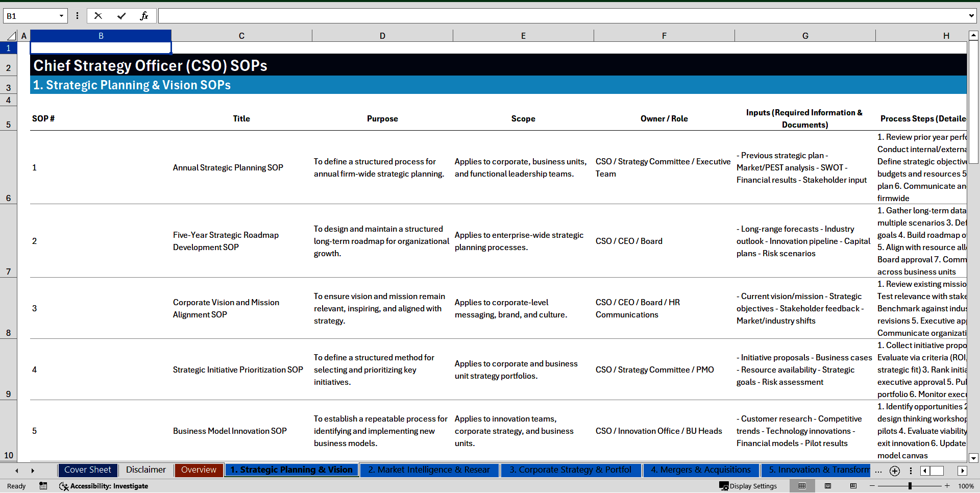Open the macro recording status icon
The width and height of the screenshot is (980, 493).
pos(43,486)
